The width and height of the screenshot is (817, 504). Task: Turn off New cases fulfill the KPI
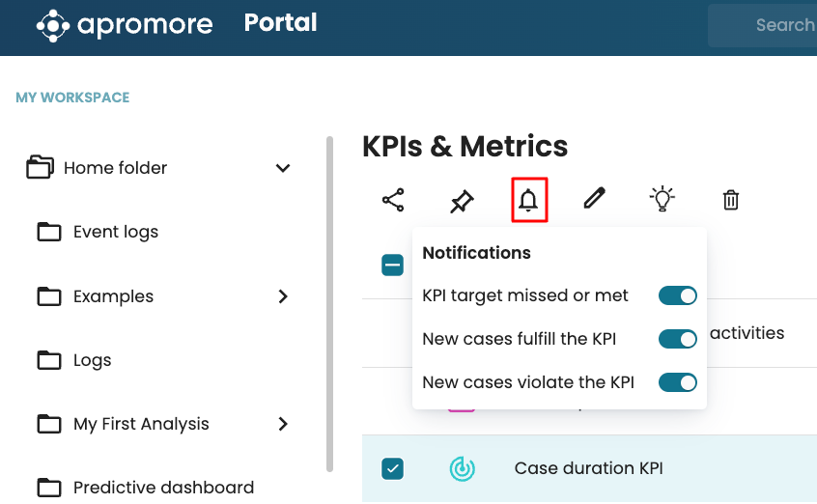(x=677, y=339)
